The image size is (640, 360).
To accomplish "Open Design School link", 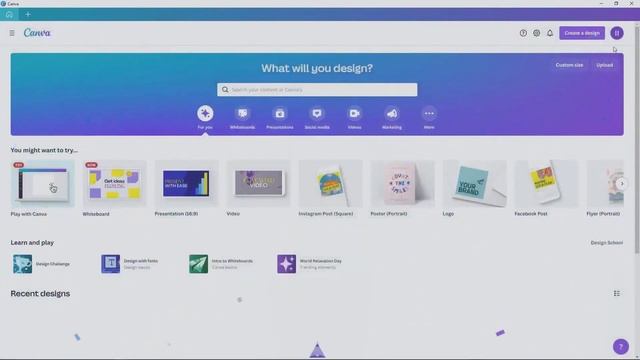I will pos(607,243).
